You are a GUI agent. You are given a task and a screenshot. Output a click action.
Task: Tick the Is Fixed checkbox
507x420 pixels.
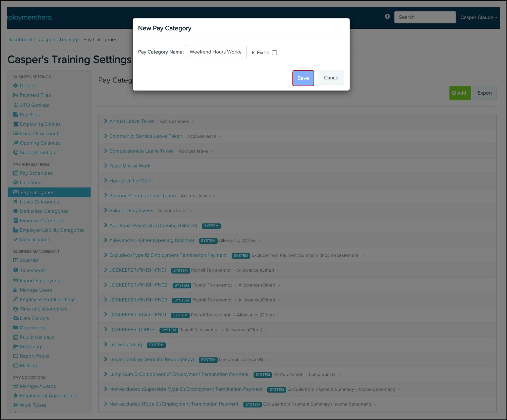point(274,53)
